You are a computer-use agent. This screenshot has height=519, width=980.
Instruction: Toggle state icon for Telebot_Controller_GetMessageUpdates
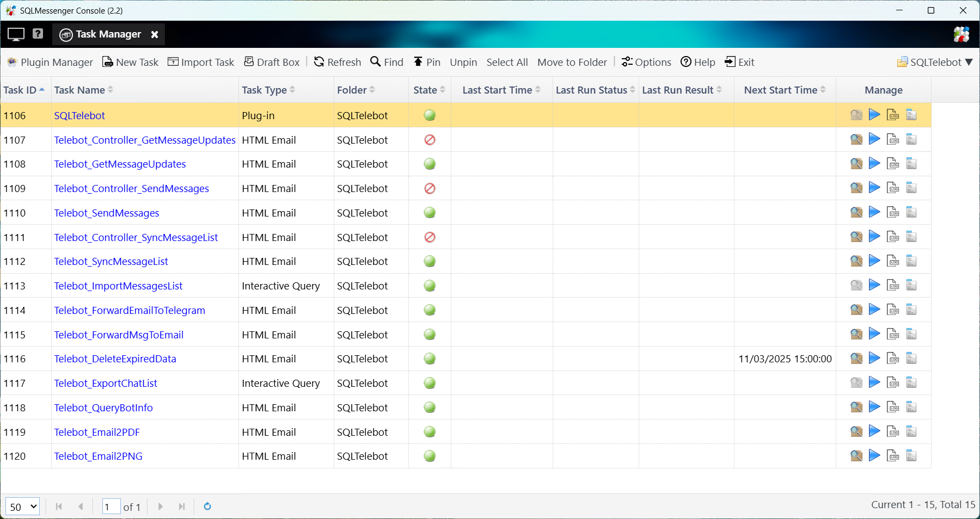tap(430, 140)
